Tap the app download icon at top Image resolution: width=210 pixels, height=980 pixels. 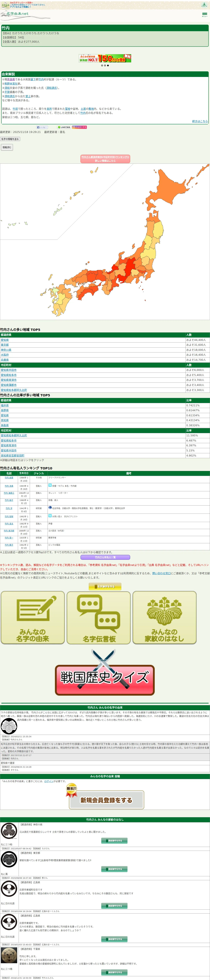tap(204, 5)
